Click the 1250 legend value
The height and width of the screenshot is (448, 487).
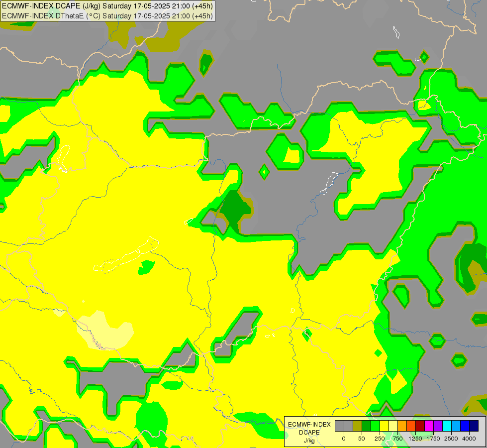pyautogui.click(x=415, y=439)
